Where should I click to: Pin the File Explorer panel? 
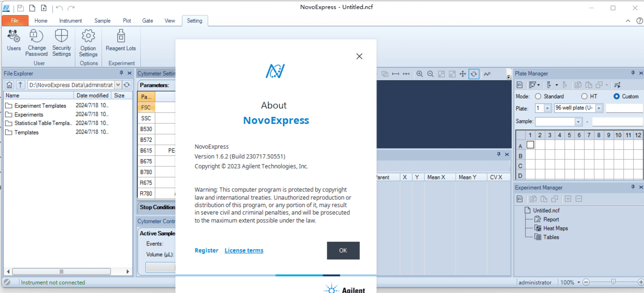[x=121, y=73]
